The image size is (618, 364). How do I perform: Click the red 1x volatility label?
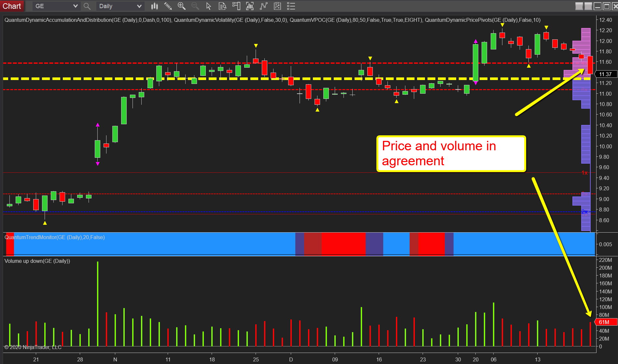(585, 173)
